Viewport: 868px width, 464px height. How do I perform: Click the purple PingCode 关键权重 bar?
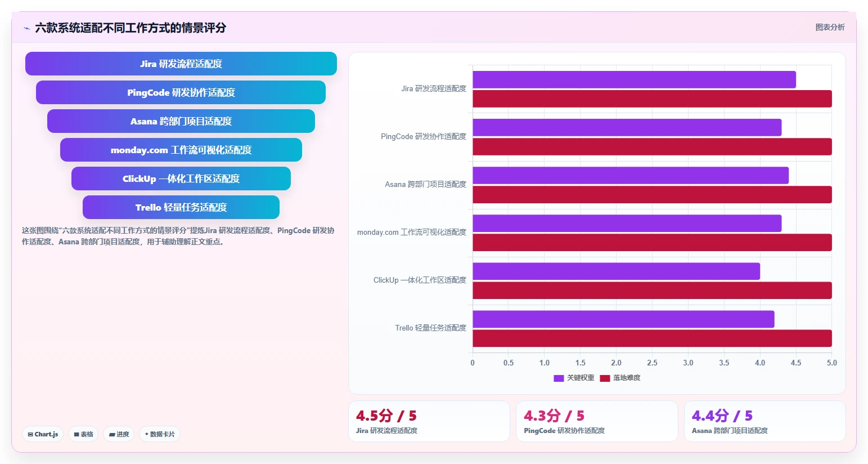point(627,127)
